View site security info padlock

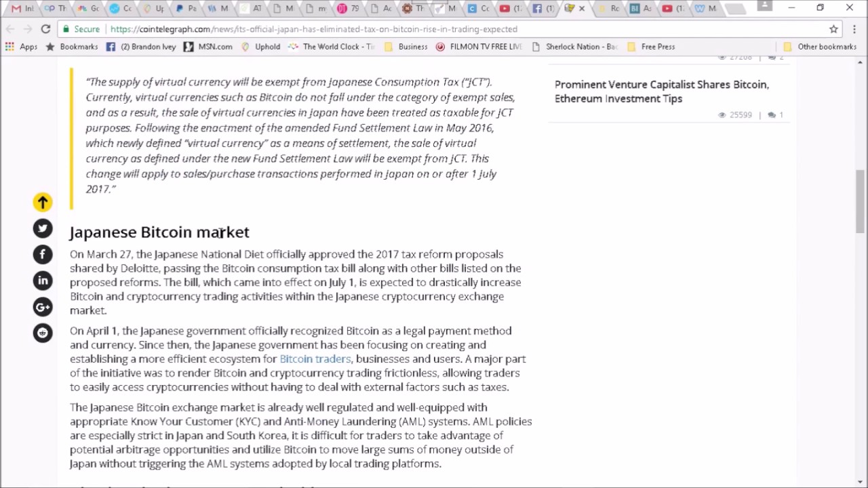pyautogui.click(x=65, y=29)
